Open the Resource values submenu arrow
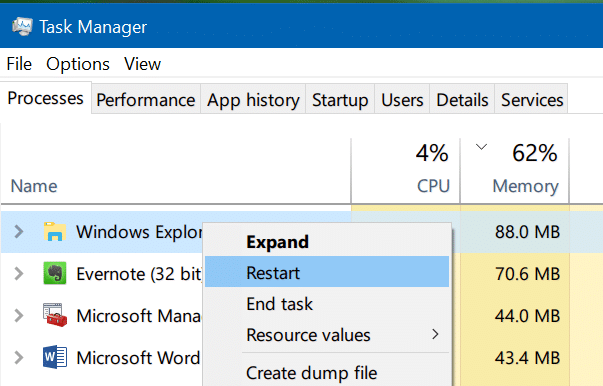The height and width of the screenshot is (386, 603). point(435,334)
